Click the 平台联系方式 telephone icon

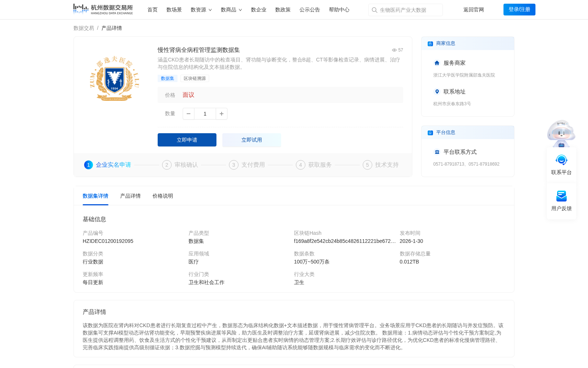(x=437, y=152)
